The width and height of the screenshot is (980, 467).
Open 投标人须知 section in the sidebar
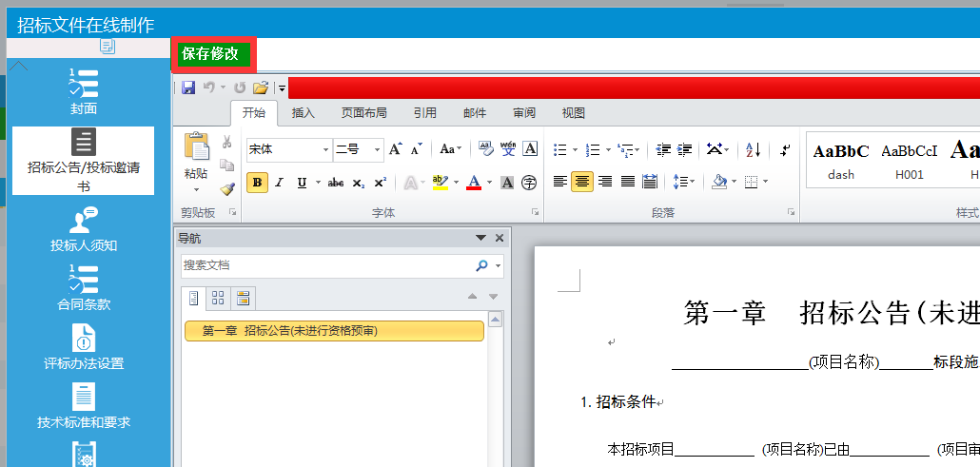coord(84,229)
